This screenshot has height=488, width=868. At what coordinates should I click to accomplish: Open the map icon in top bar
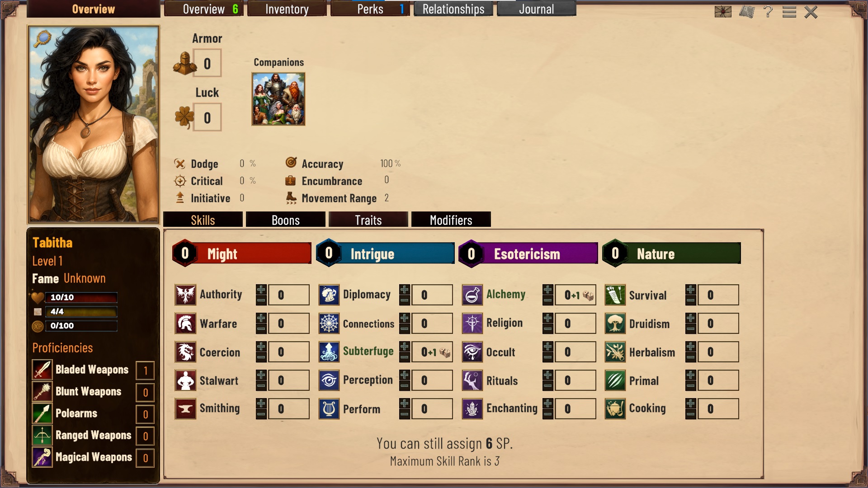(x=747, y=12)
